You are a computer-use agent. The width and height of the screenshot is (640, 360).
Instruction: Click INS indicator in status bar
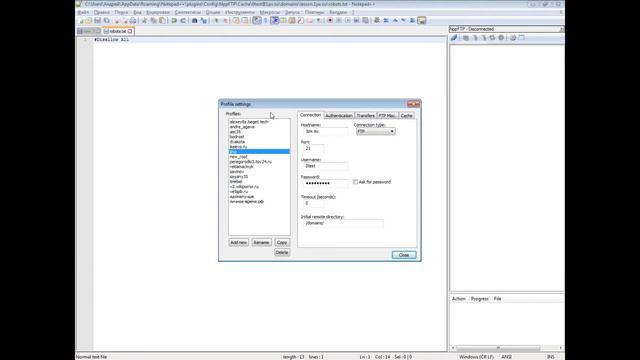(551, 357)
